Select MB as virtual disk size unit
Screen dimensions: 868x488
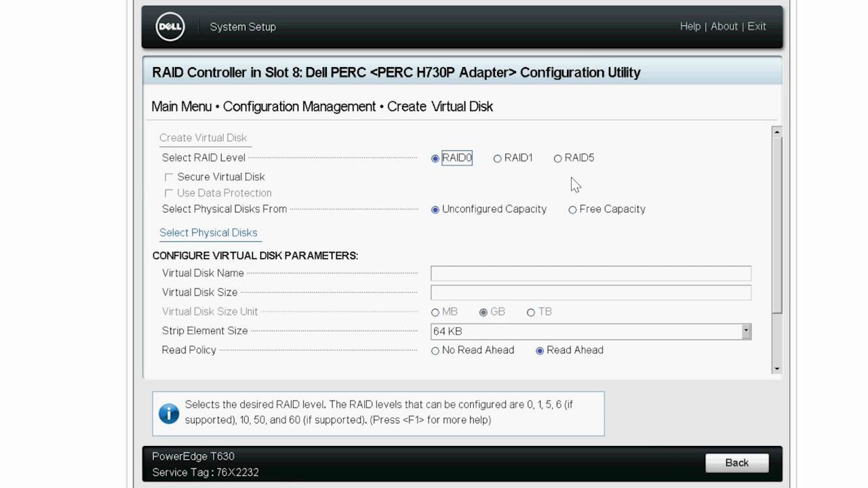(435, 312)
